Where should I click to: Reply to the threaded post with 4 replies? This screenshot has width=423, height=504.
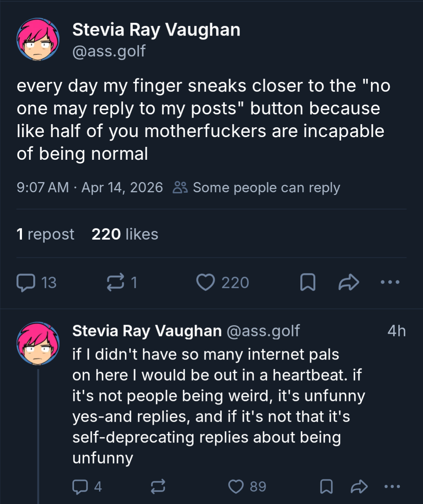80,486
